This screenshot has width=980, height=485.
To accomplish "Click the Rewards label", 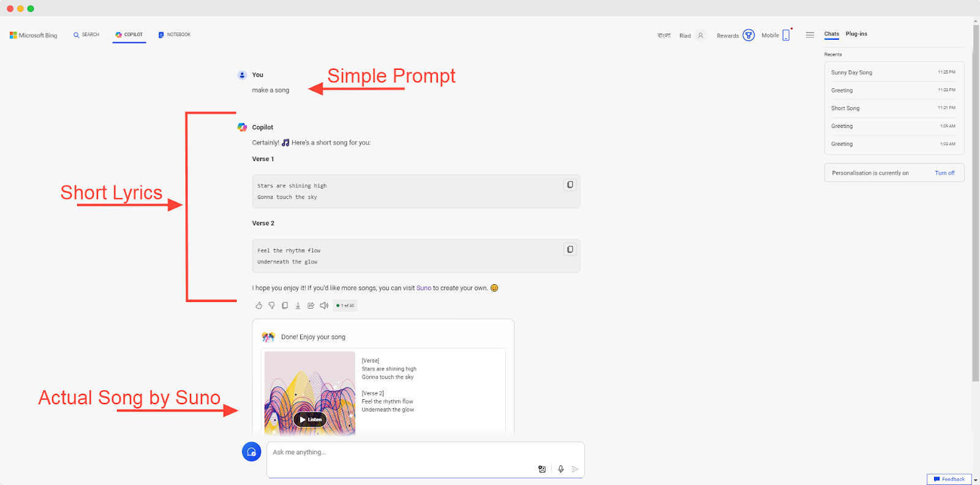I will (728, 36).
